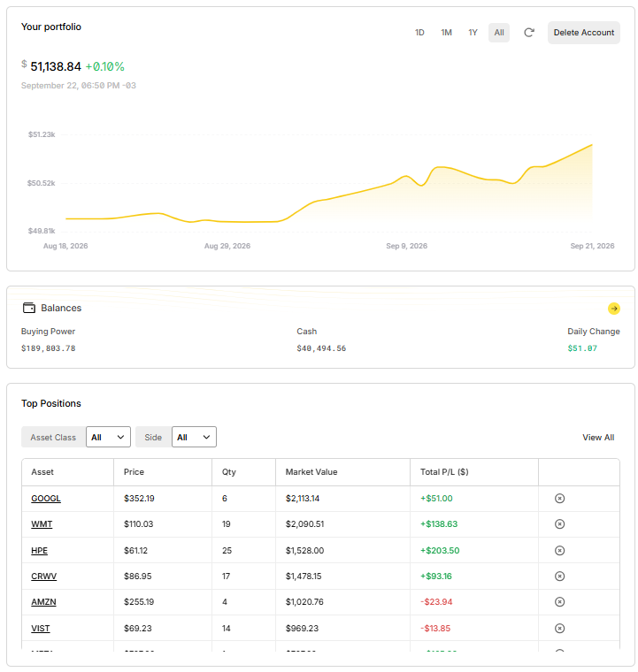Close the AMZN position
Image resolution: width=638 pixels, height=672 pixels.
click(x=559, y=602)
